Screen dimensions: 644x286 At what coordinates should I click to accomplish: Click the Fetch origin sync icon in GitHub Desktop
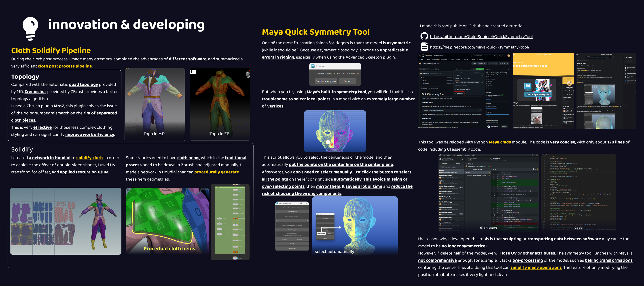click(x=491, y=159)
